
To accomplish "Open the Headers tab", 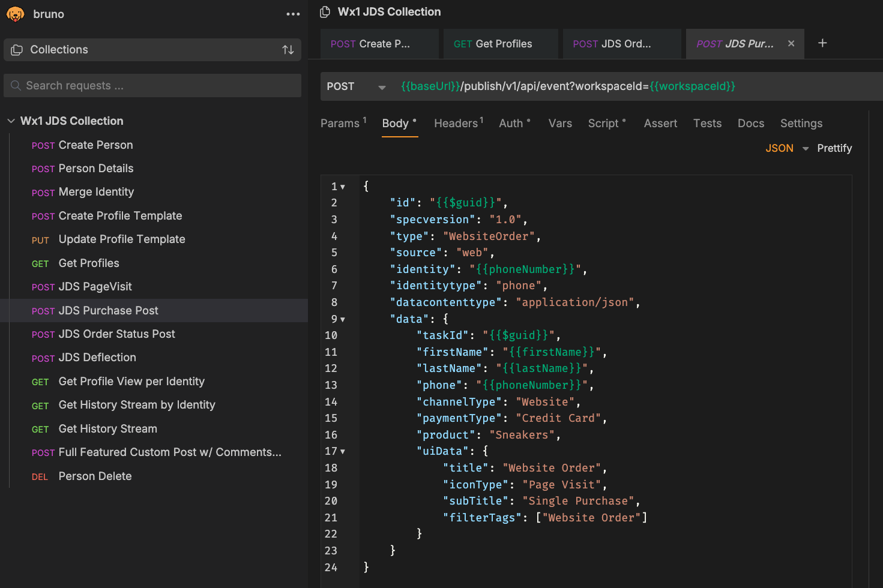I will pos(459,123).
